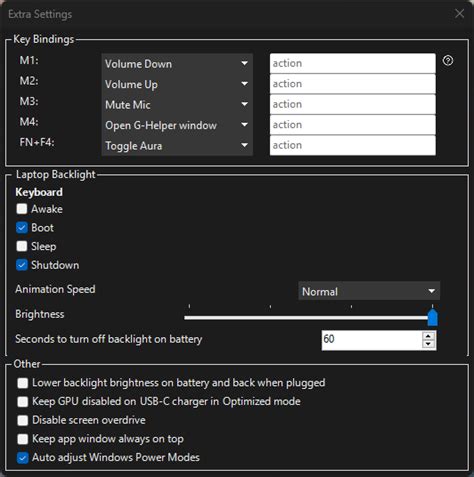
Task: Expand the M3 Mute Mic dropdown
Action: [x=177, y=105]
